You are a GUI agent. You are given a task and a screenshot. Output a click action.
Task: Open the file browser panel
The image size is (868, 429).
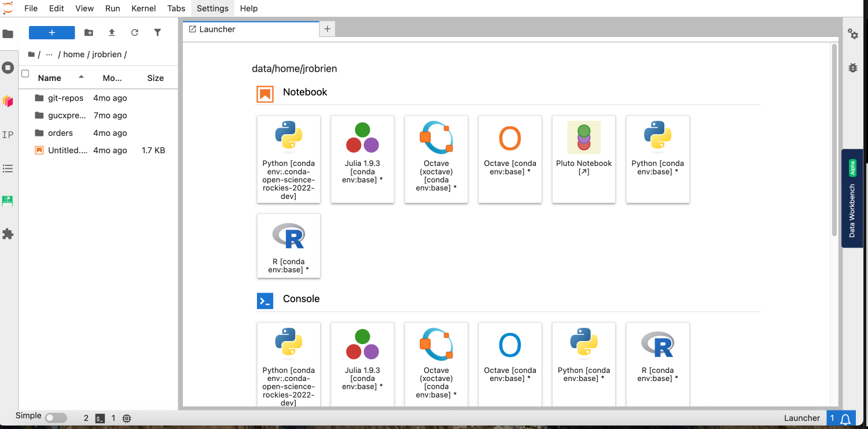pyautogui.click(x=9, y=34)
